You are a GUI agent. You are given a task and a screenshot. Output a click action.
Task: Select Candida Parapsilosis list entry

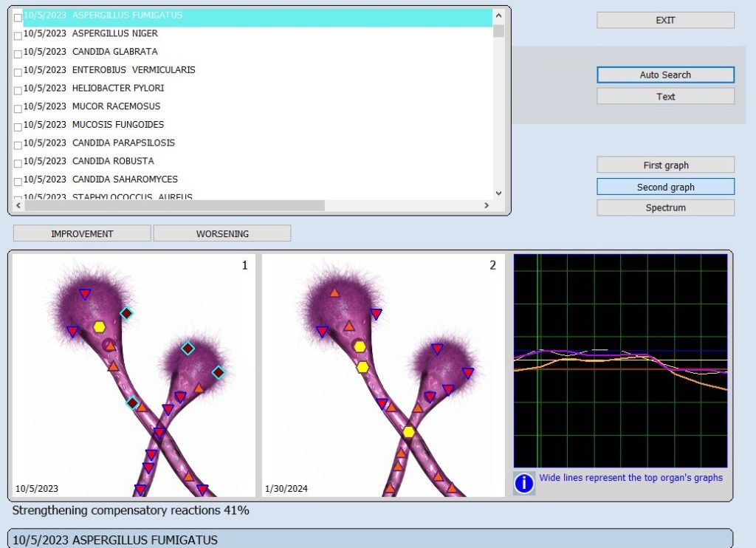123,143
